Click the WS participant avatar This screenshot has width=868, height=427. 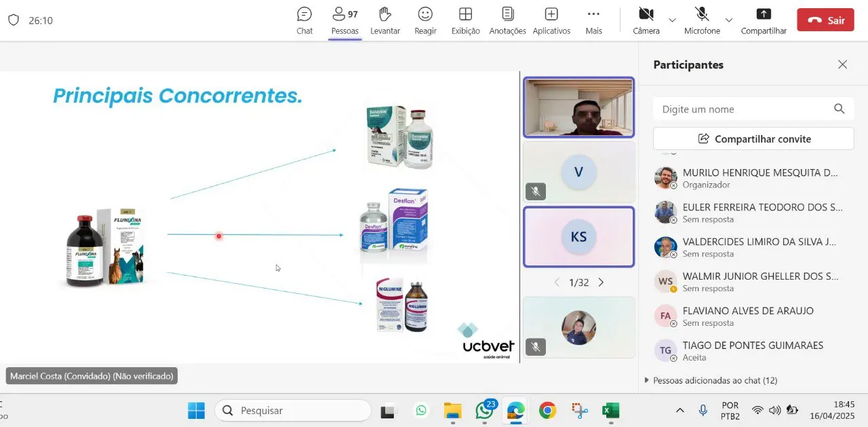665,281
